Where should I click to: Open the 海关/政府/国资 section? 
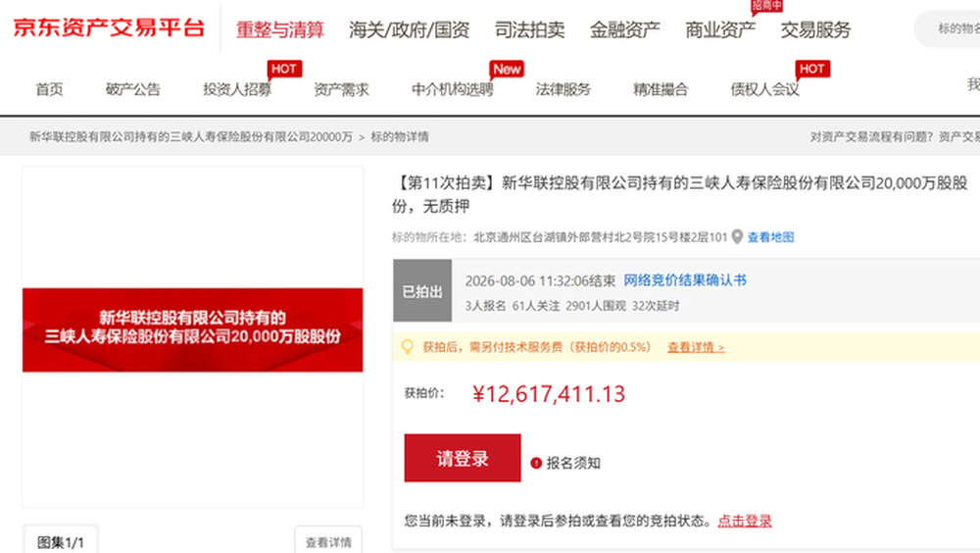pyautogui.click(x=410, y=29)
